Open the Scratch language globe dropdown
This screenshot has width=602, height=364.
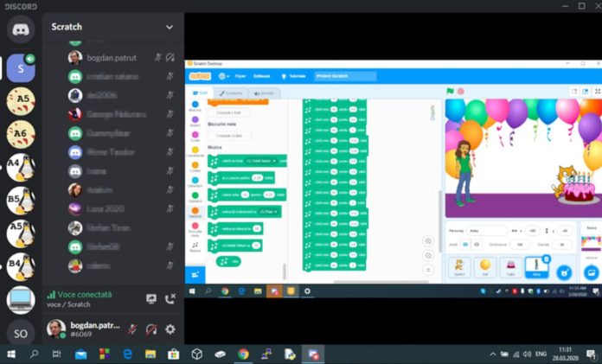[x=224, y=76]
